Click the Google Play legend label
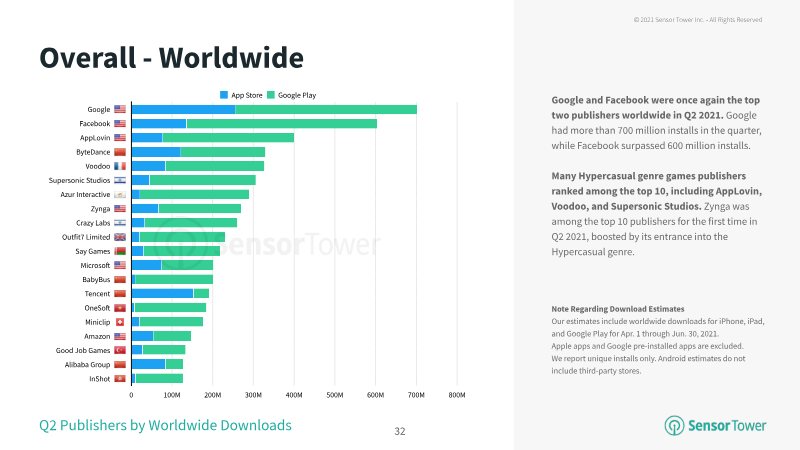Image resolution: width=800 pixels, height=450 pixels. (297, 95)
